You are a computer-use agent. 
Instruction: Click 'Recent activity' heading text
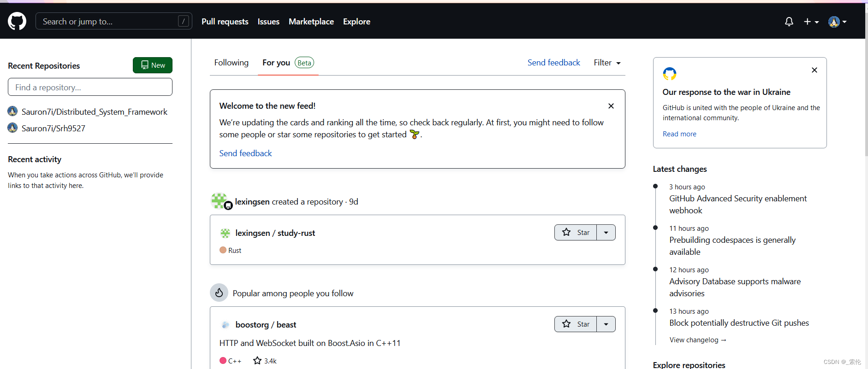[35, 159]
